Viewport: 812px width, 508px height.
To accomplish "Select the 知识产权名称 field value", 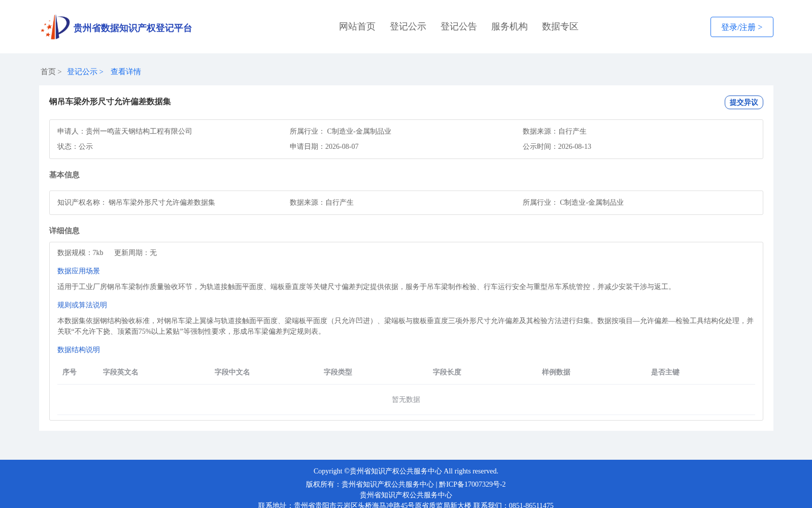I will [x=162, y=202].
